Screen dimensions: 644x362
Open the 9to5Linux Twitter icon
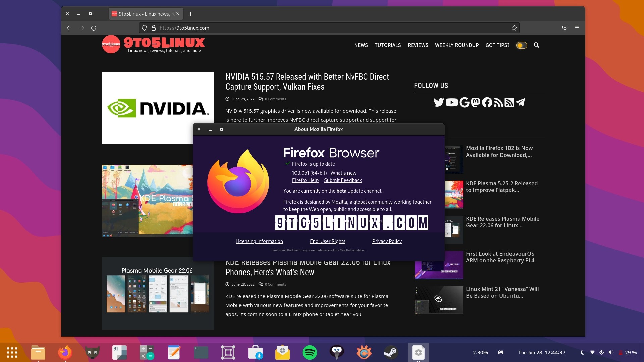(438, 102)
